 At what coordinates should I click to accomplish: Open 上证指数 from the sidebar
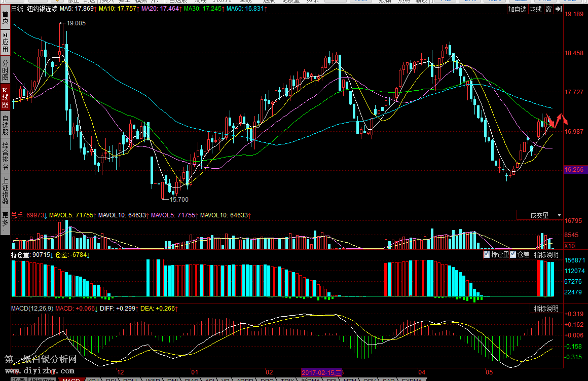point(5,190)
